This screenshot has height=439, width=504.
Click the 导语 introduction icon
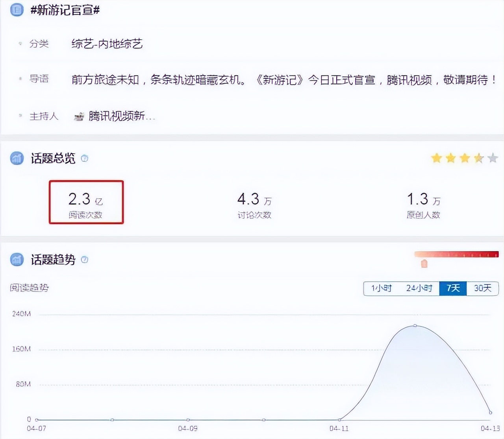tap(20, 78)
